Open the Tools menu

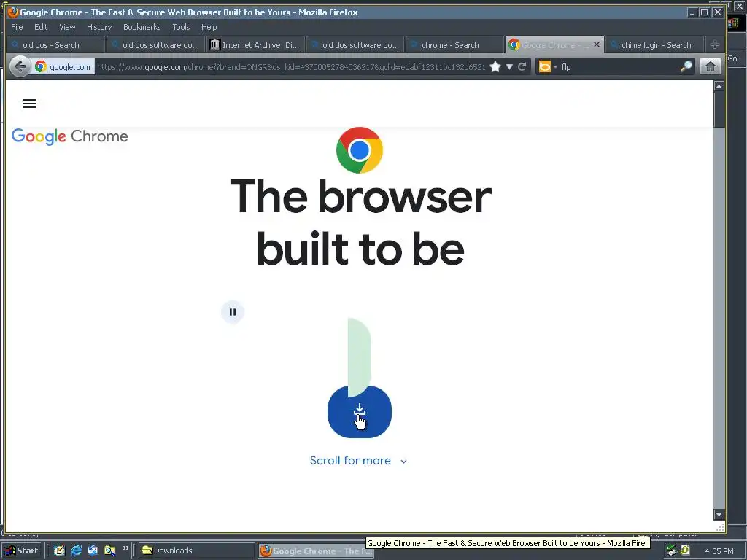coord(181,27)
